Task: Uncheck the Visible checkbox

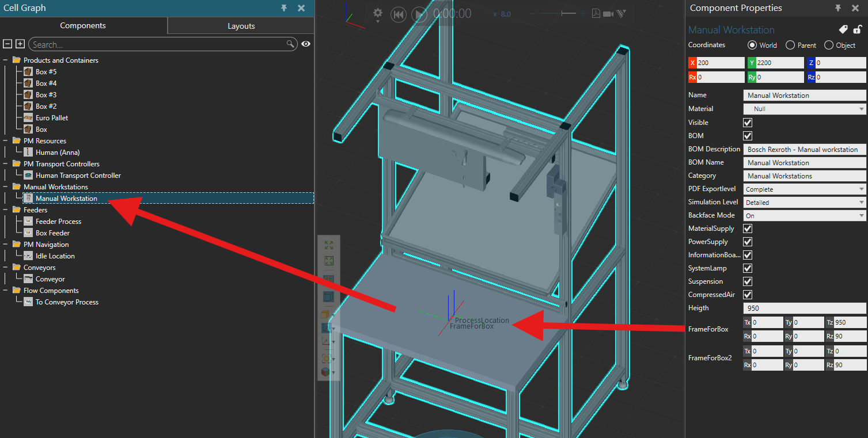Action: click(x=748, y=123)
